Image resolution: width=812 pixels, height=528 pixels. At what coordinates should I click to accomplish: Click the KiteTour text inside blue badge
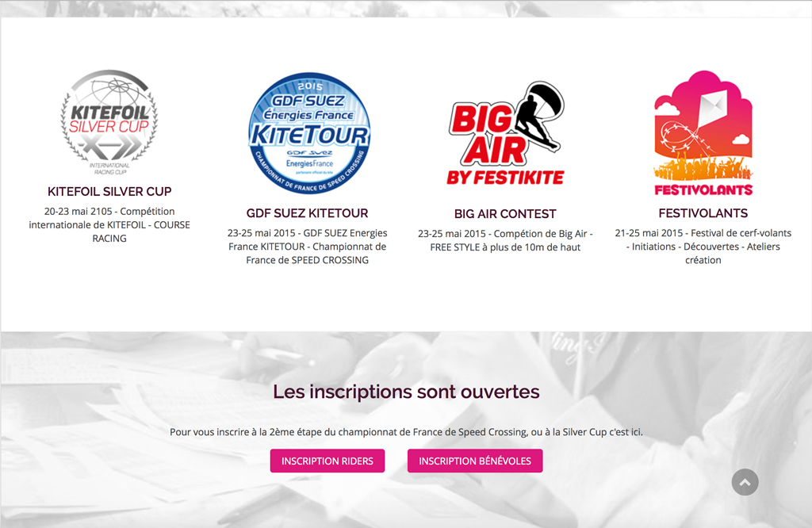point(310,136)
